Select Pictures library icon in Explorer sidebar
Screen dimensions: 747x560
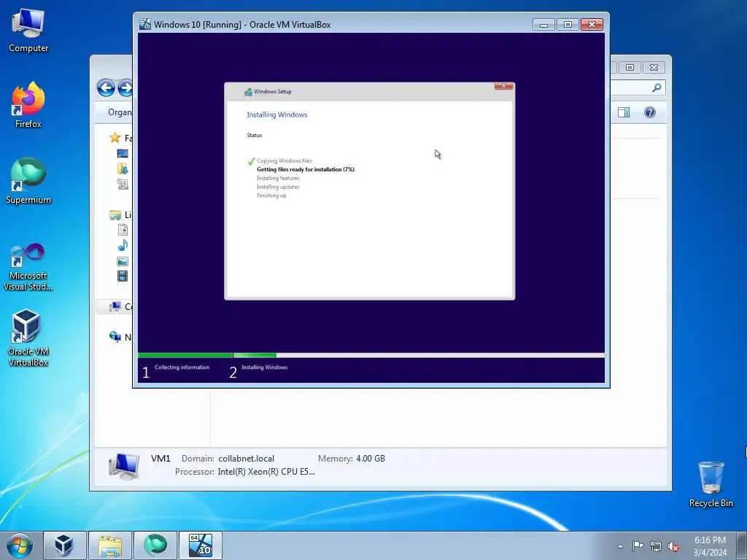pyautogui.click(x=123, y=261)
